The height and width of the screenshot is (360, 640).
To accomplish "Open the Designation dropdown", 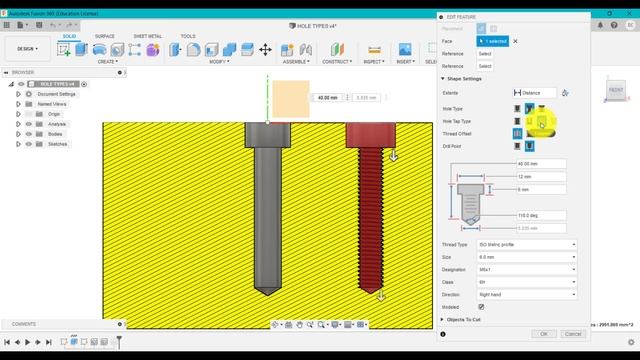I will click(x=527, y=270).
